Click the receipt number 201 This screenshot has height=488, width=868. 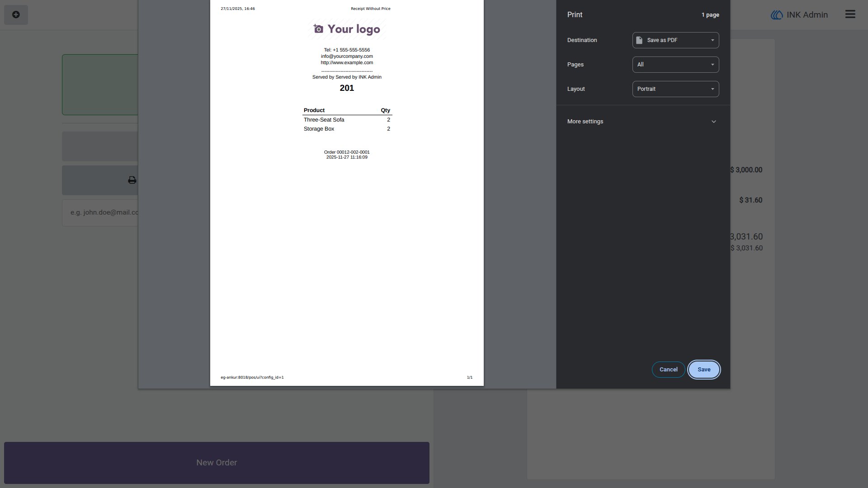coord(347,88)
